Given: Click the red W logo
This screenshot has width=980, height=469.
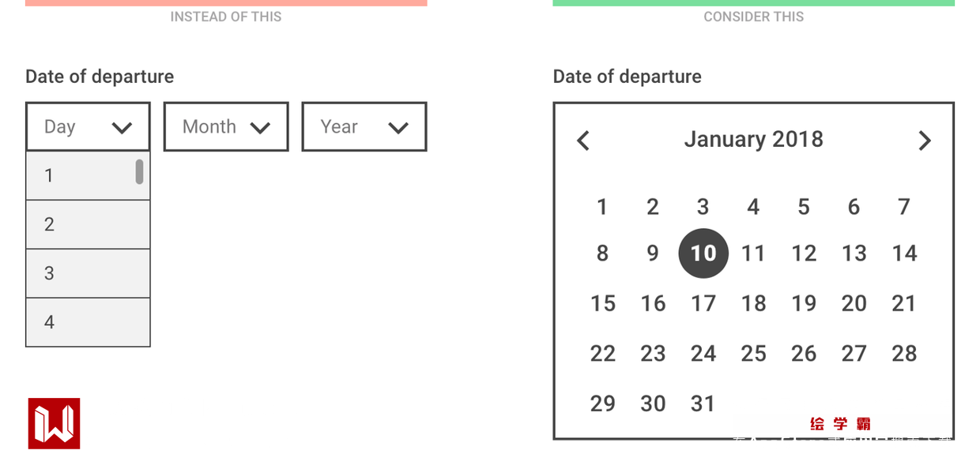Looking at the screenshot, I should [x=54, y=423].
